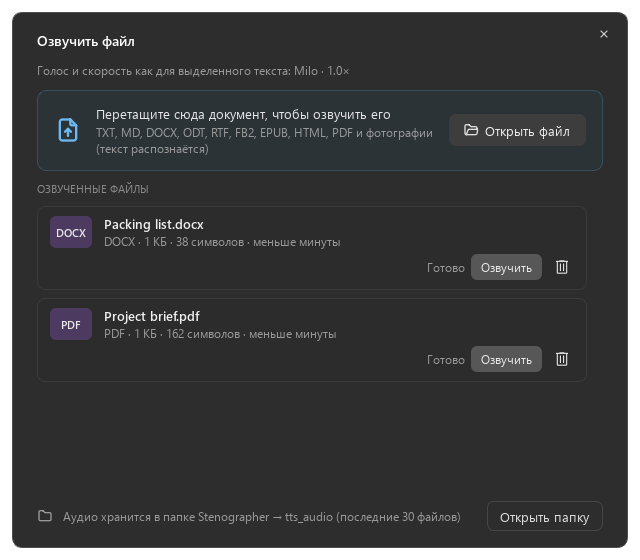The image size is (640, 560).
Task: Click Озвучить for Project brief.pdf
Action: pyautogui.click(x=506, y=359)
